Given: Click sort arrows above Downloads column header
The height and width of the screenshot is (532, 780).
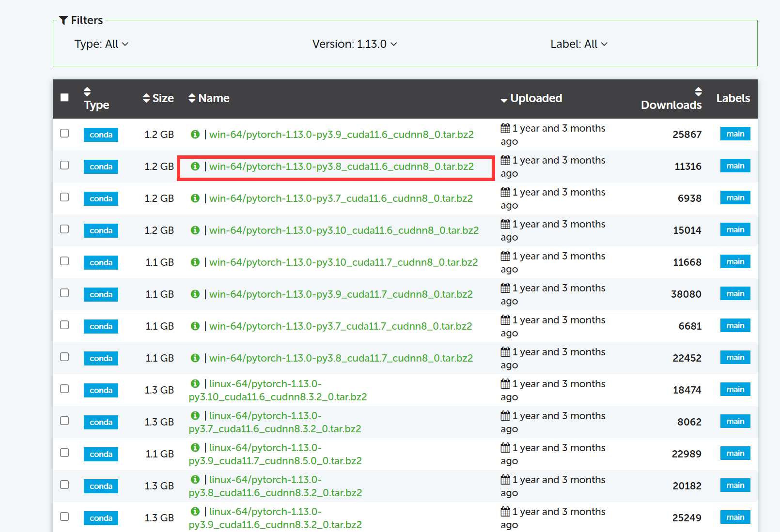Looking at the screenshot, I should (x=698, y=91).
